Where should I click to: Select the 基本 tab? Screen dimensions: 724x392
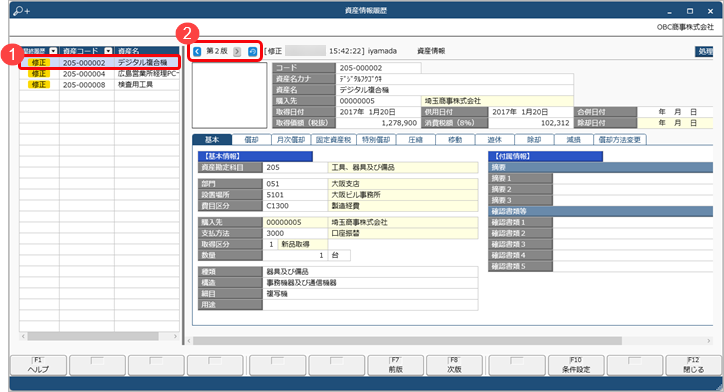pyautogui.click(x=212, y=139)
